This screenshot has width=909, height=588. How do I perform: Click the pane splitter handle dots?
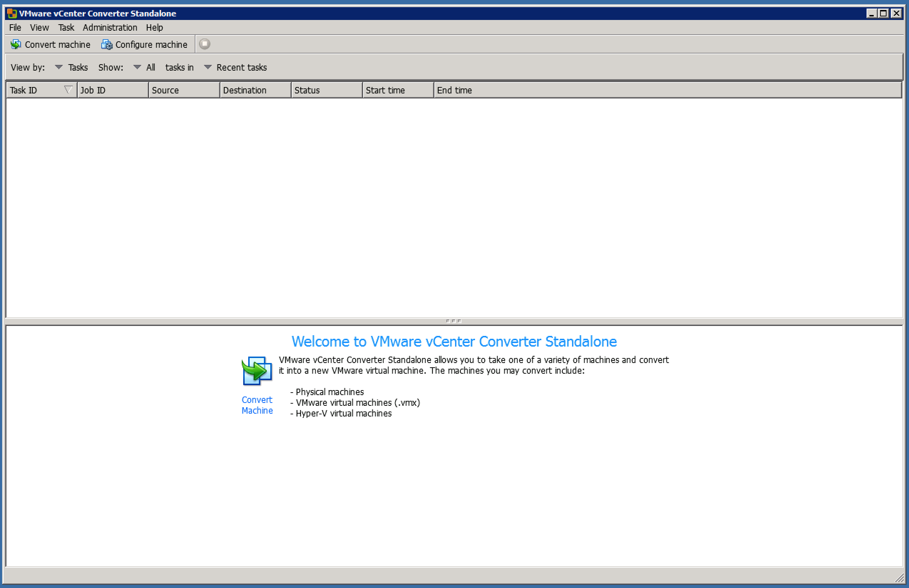(x=454, y=321)
